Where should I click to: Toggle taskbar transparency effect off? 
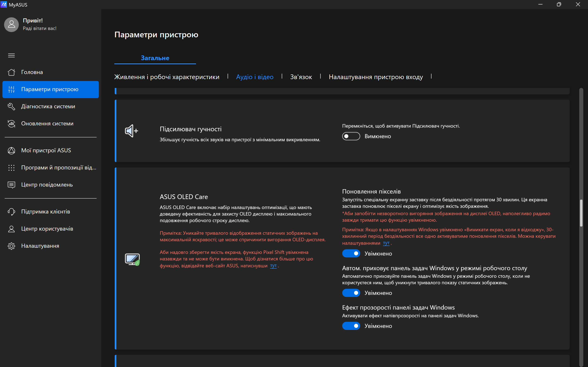pyautogui.click(x=351, y=326)
